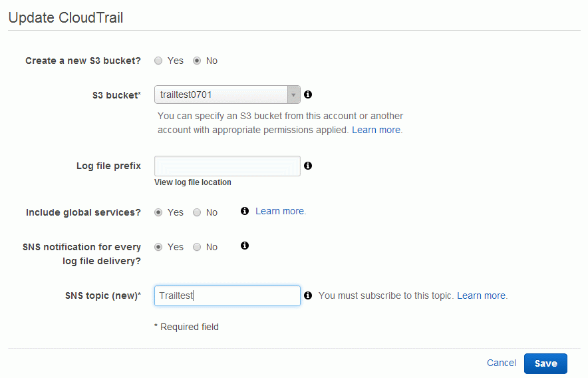
Task: Click the SNS topic text field containing Trailtest
Action: pyautogui.click(x=227, y=295)
